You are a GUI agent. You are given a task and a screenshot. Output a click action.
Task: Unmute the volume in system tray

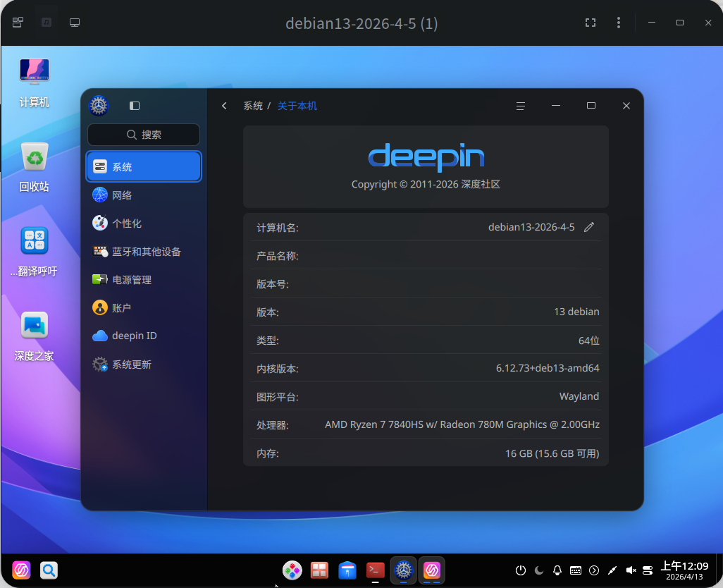click(x=631, y=570)
